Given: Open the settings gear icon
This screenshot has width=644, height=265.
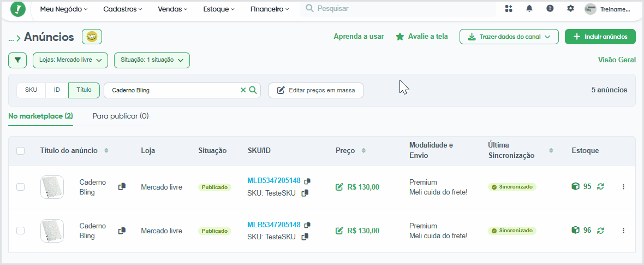Looking at the screenshot, I should tap(570, 9).
